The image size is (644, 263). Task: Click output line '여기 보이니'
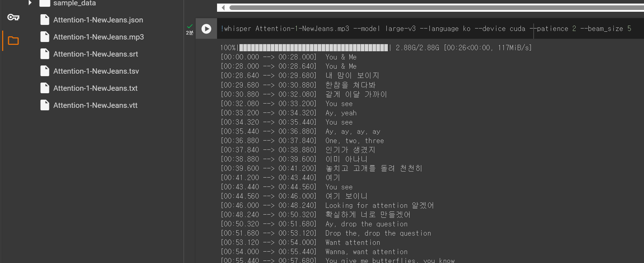click(x=346, y=196)
